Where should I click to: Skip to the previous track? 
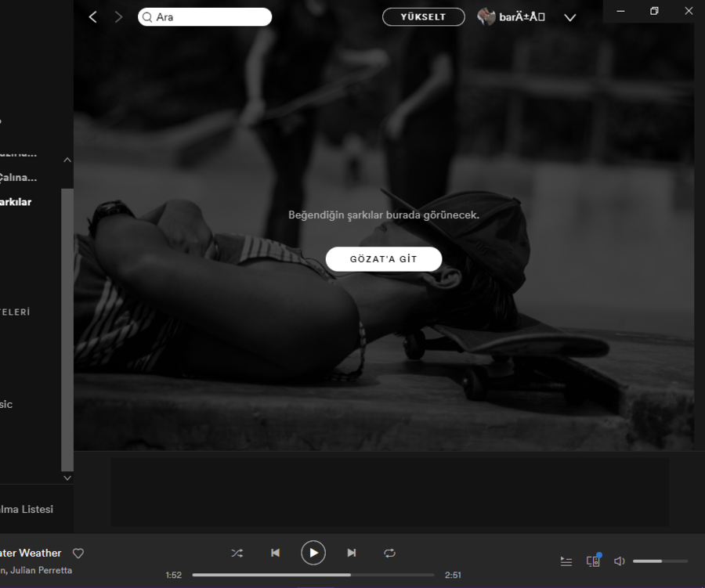coord(275,553)
